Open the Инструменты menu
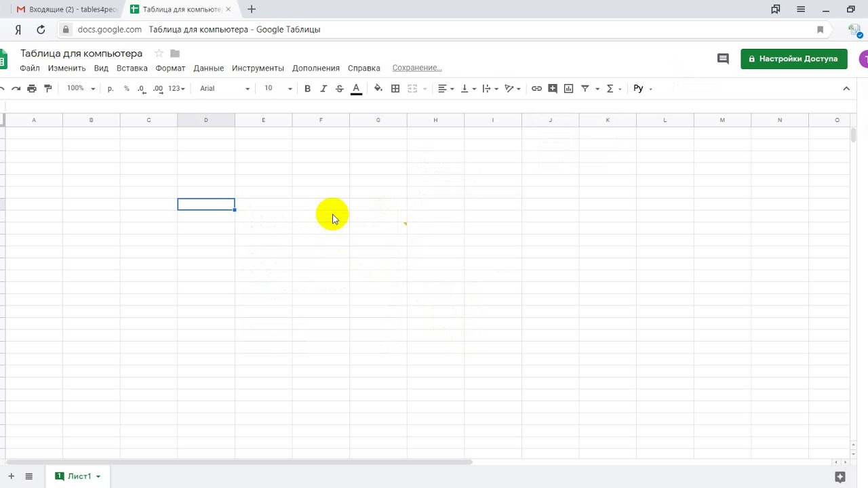 (258, 68)
